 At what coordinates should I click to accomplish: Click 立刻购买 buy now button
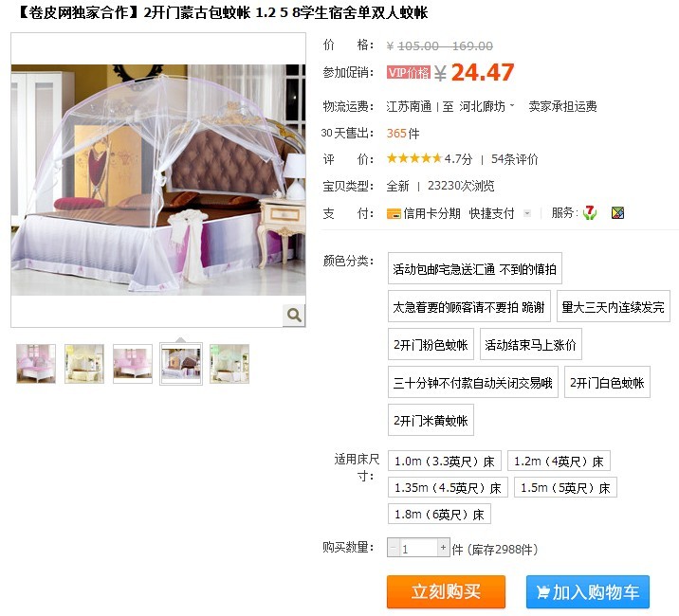(x=446, y=591)
